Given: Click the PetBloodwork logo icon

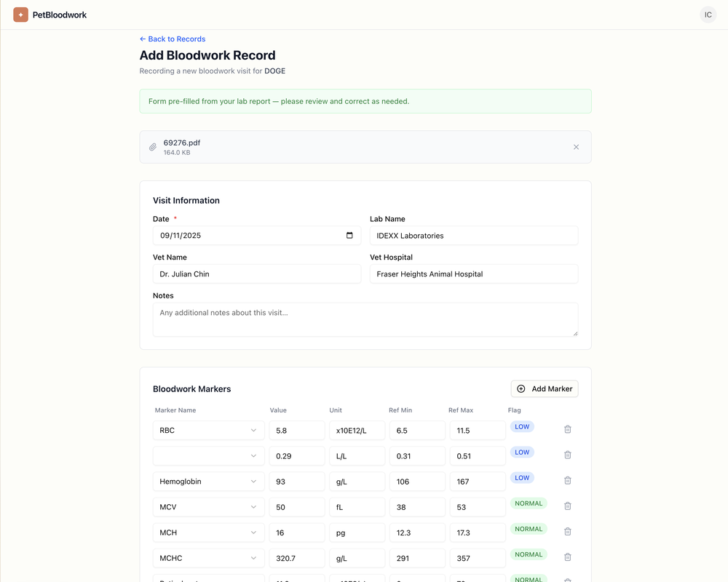Looking at the screenshot, I should (20, 15).
